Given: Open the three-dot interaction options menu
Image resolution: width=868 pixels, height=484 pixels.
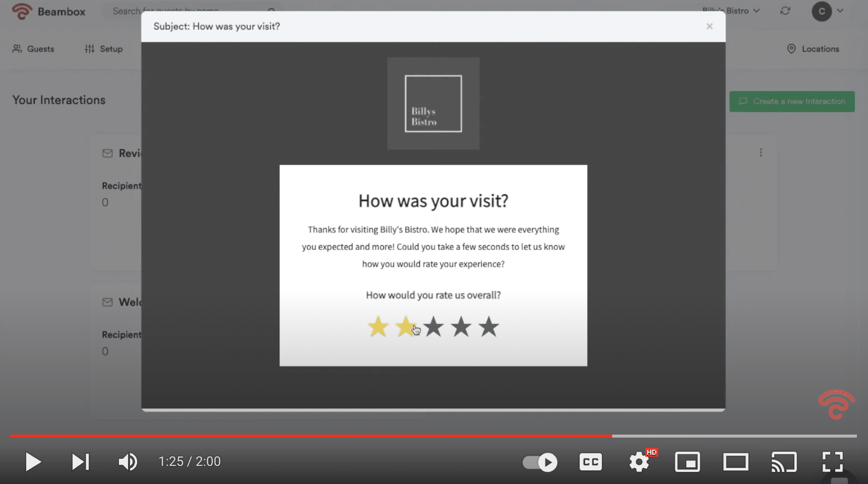Looking at the screenshot, I should pyautogui.click(x=761, y=152).
